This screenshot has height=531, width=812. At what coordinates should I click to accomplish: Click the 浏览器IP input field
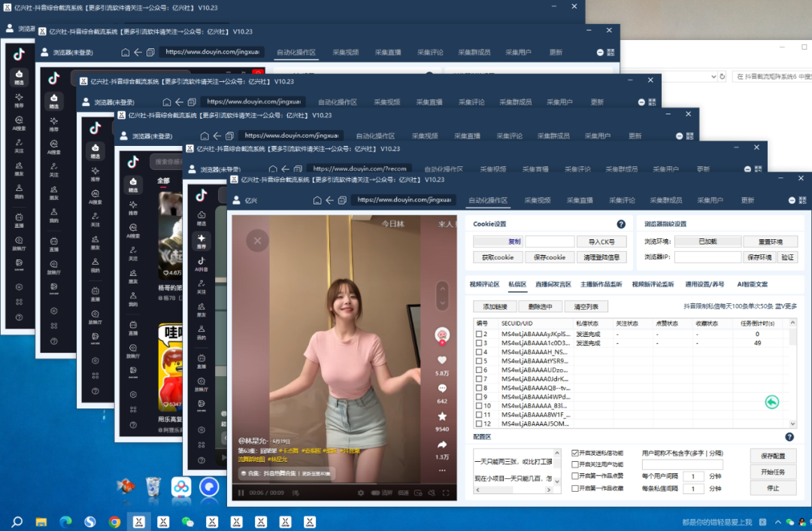707,257
